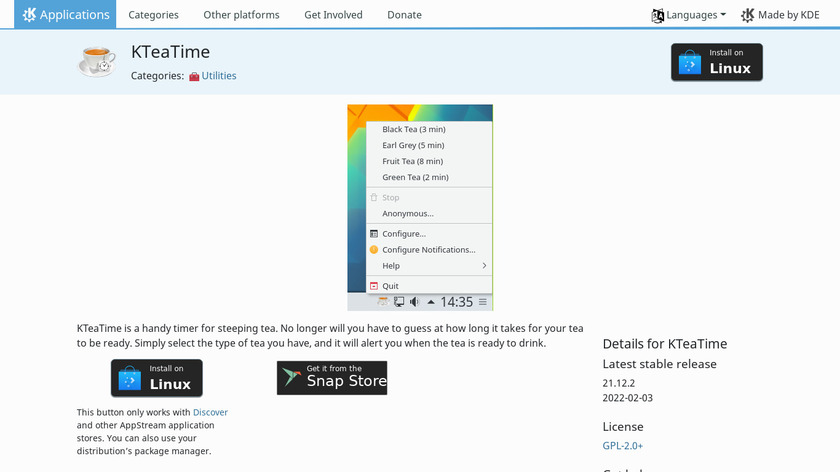Click Get it from the Snap Store

pyautogui.click(x=332, y=378)
